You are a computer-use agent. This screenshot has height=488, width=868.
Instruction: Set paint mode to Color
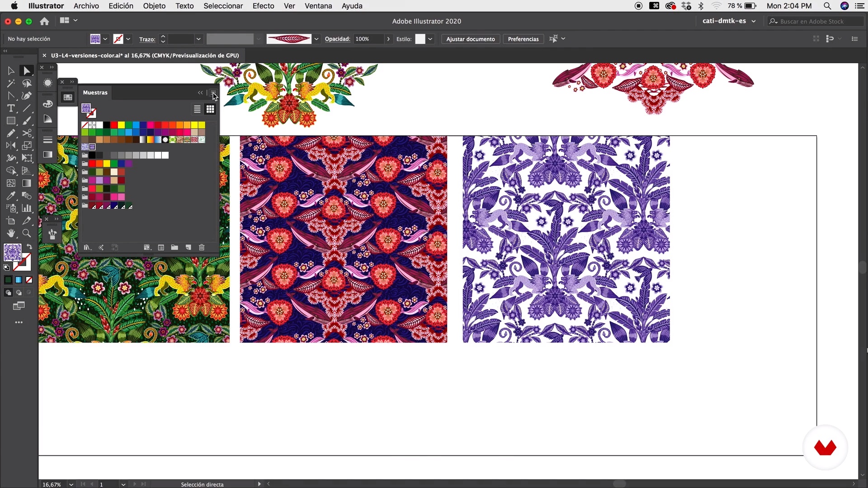(x=8, y=280)
